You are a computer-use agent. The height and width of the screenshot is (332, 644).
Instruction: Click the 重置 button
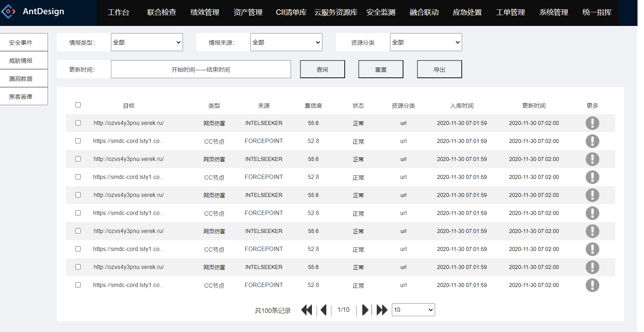click(x=381, y=69)
